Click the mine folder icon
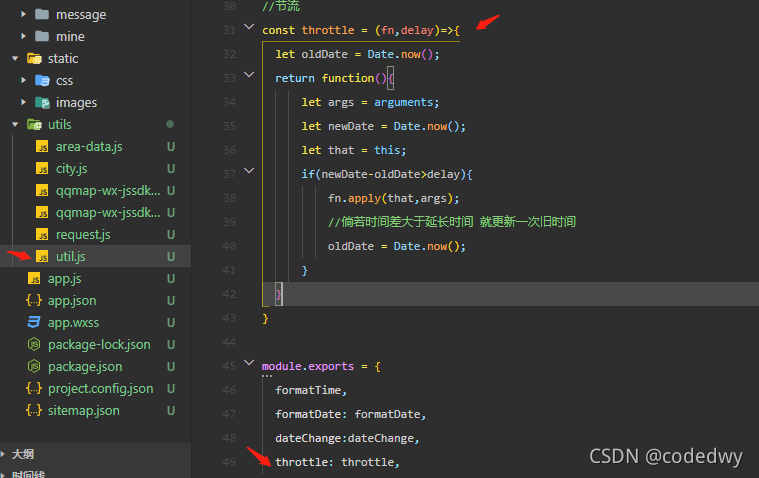759x478 pixels. point(42,36)
